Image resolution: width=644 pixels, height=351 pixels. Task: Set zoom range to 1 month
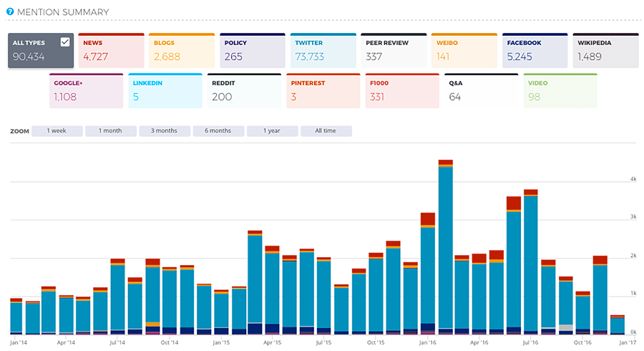tap(110, 131)
